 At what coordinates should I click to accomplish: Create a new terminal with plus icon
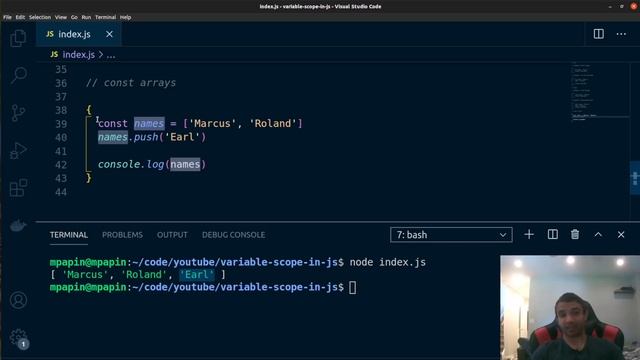pos(529,234)
